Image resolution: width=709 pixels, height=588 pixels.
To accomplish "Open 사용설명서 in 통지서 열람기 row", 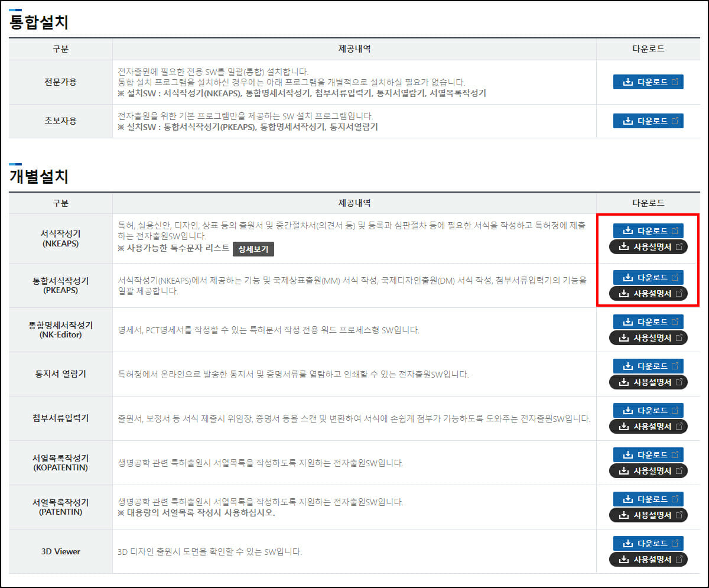I will coord(648,382).
